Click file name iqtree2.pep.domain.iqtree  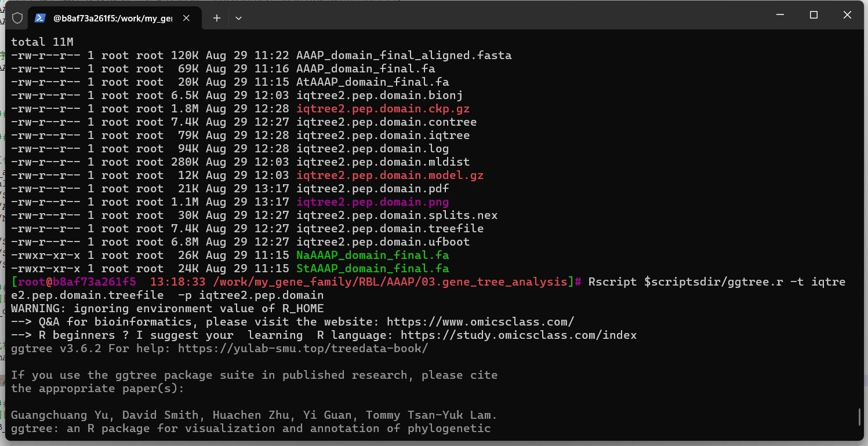tap(383, 136)
